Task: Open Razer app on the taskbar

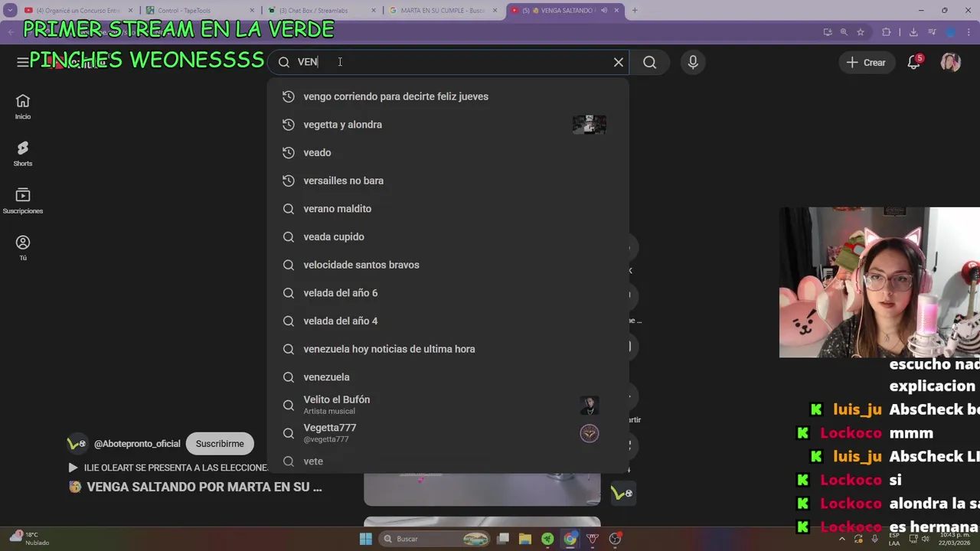Action: [x=547, y=539]
